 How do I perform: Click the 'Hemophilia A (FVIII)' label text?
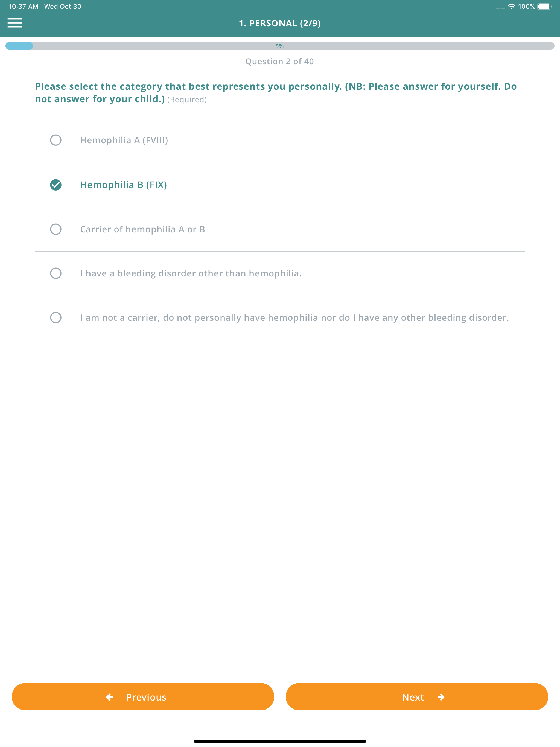(124, 140)
